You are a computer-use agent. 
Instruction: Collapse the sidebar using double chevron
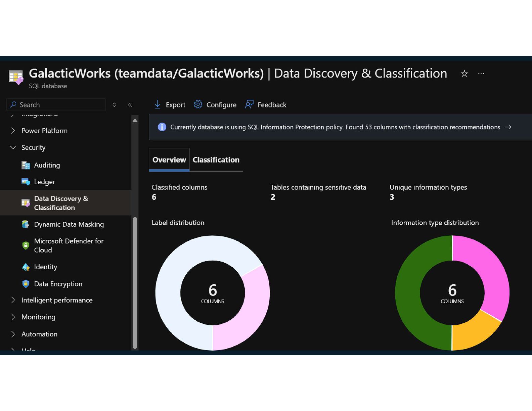click(x=130, y=105)
